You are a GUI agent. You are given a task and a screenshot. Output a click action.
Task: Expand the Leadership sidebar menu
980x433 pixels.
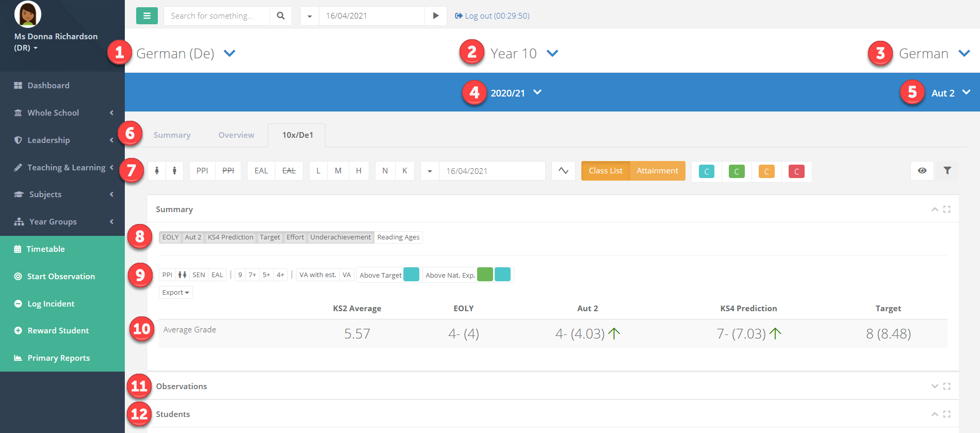click(62, 140)
